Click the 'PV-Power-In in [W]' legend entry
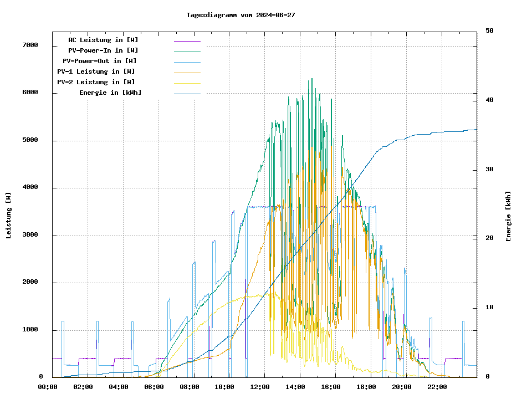Image resolution: width=532 pixels, height=399 pixels. [x=107, y=50]
